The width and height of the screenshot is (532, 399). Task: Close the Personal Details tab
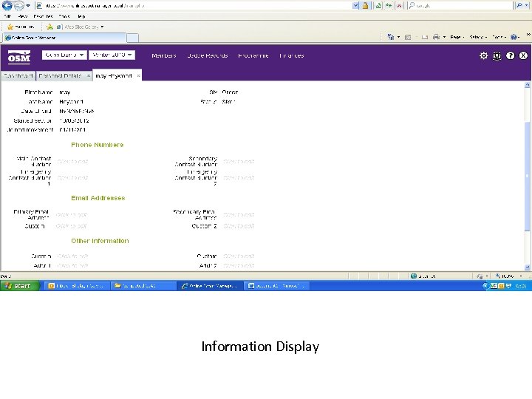(x=88, y=75)
